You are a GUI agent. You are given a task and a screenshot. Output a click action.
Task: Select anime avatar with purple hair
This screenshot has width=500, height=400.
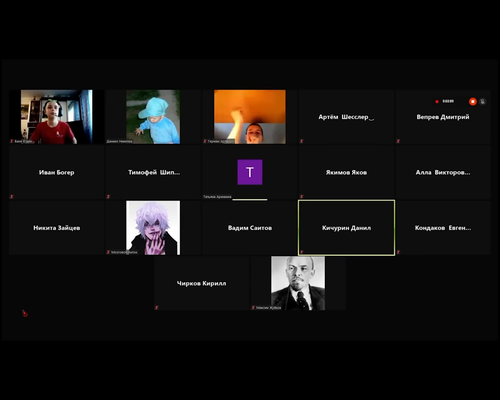(x=153, y=228)
